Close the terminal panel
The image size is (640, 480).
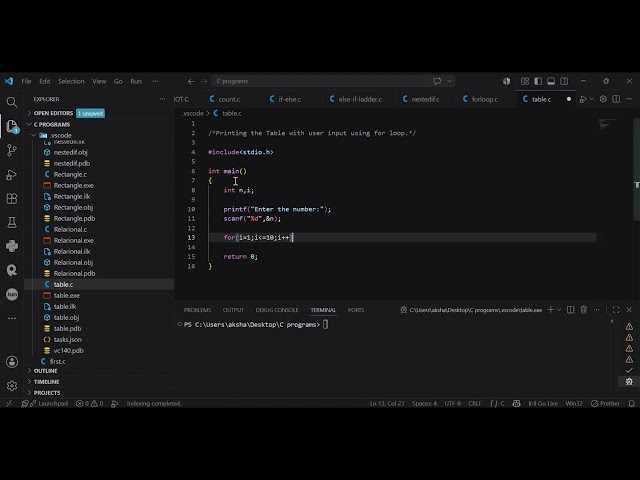629,310
